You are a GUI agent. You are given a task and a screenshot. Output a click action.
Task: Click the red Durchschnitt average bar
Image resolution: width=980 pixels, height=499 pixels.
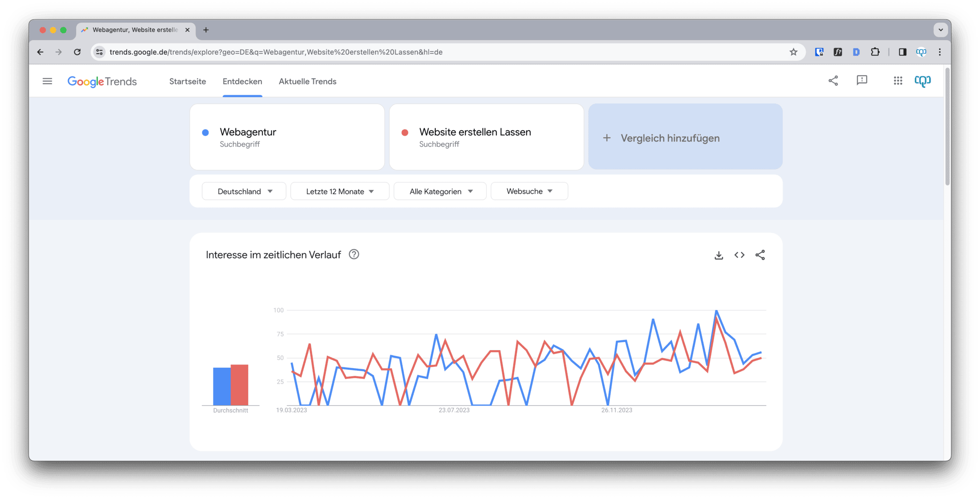click(239, 385)
